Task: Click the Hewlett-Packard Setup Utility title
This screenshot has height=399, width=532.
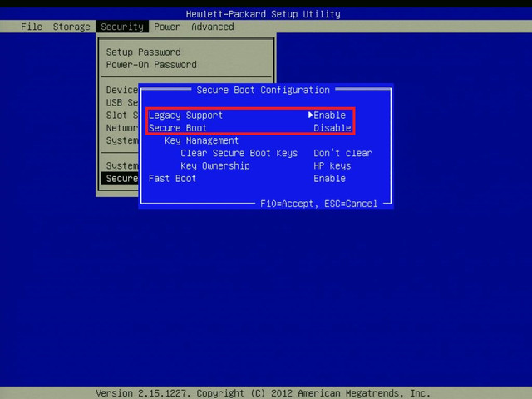Action: click(x=263, y=14)
